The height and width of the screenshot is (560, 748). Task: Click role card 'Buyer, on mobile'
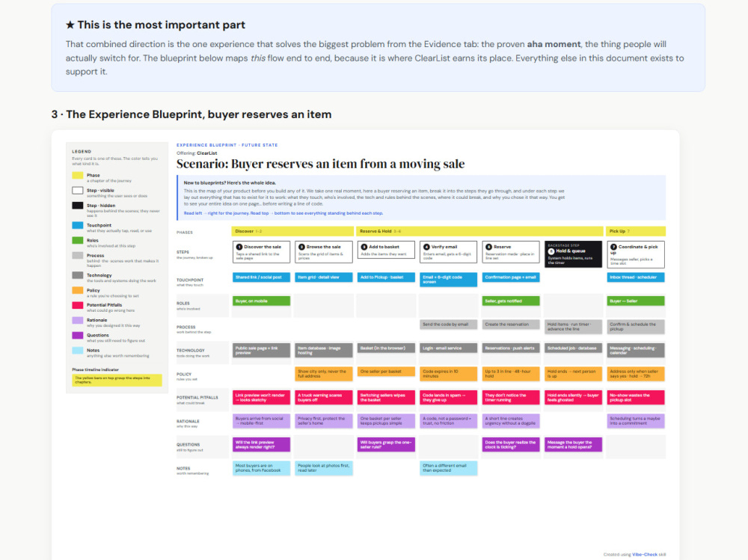point(261,301)
